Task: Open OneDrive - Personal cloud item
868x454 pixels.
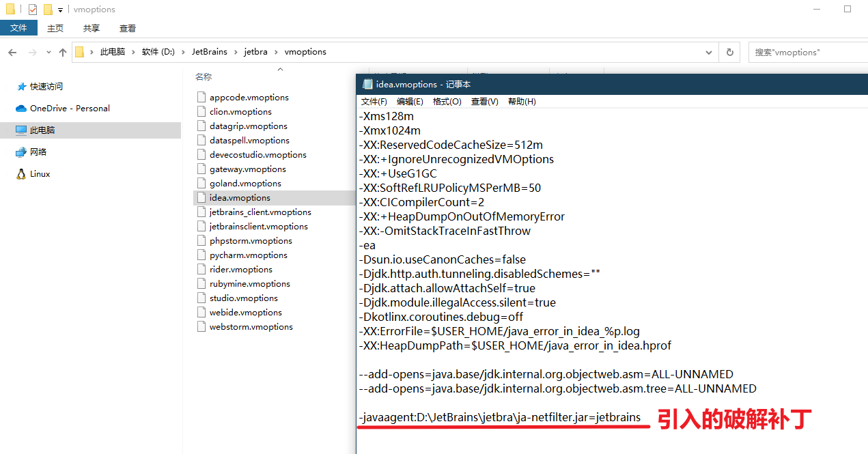Action: coord(69,109)
